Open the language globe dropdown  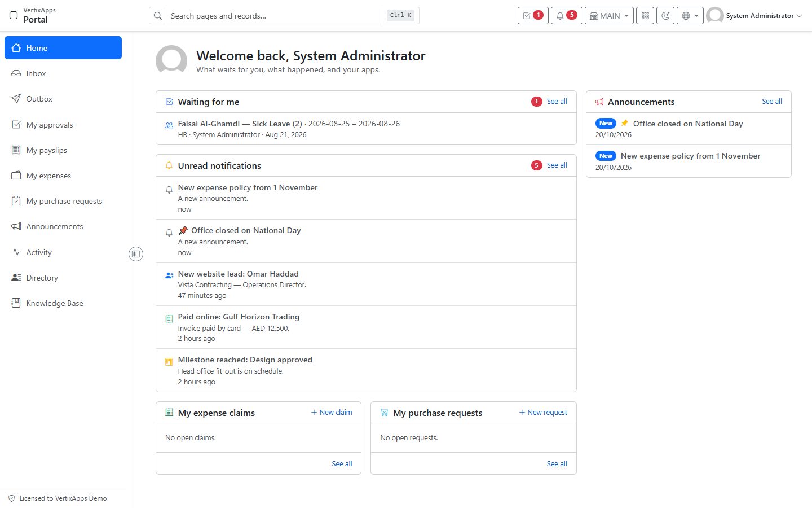point(690,16)
